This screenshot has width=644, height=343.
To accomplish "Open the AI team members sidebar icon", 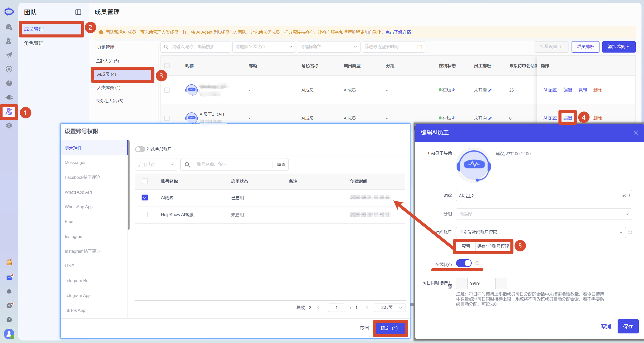I will point(9,112).
